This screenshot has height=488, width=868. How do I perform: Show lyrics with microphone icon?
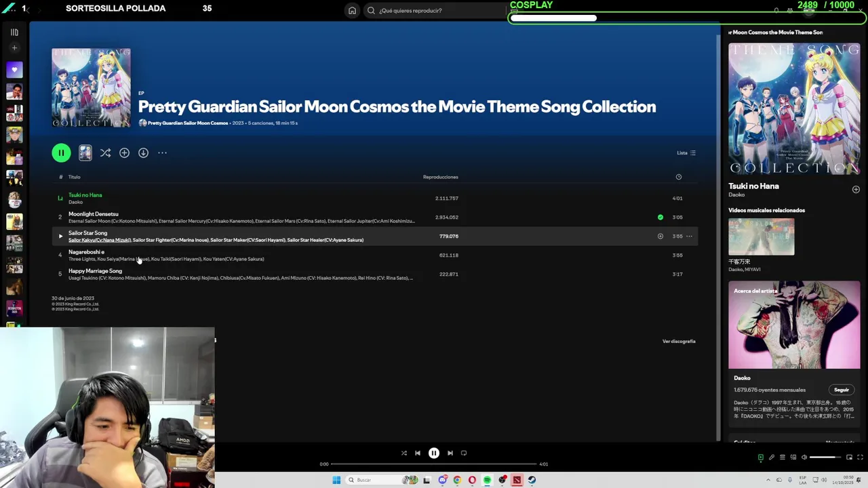pos(771,457)
